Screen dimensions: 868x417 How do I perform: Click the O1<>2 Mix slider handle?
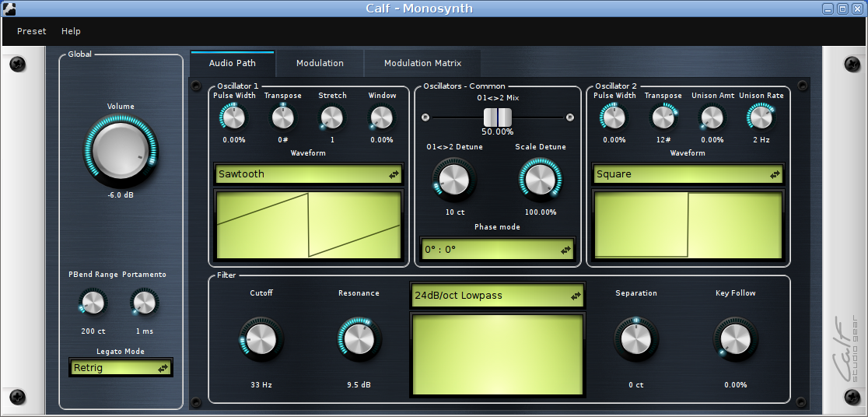pyautogui.click(x=498, y=117)
